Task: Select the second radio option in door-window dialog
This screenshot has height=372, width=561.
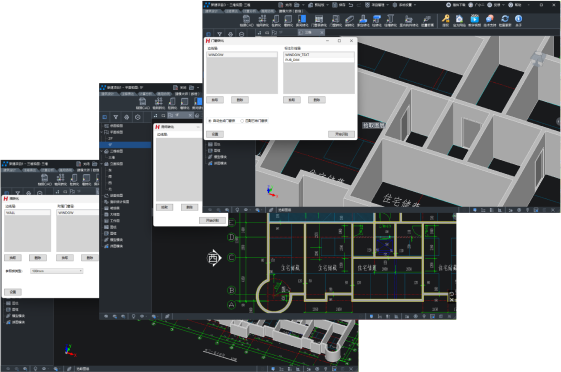Action: [242, 121]
